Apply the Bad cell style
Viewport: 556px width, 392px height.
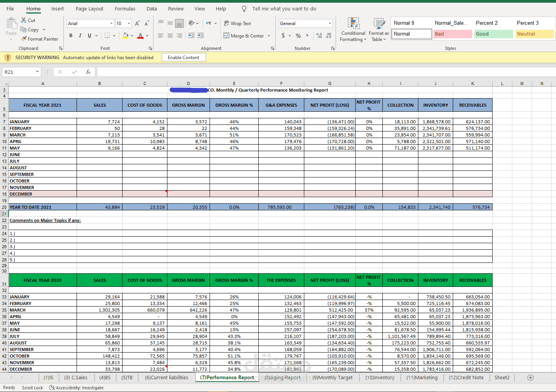[452, 34]
